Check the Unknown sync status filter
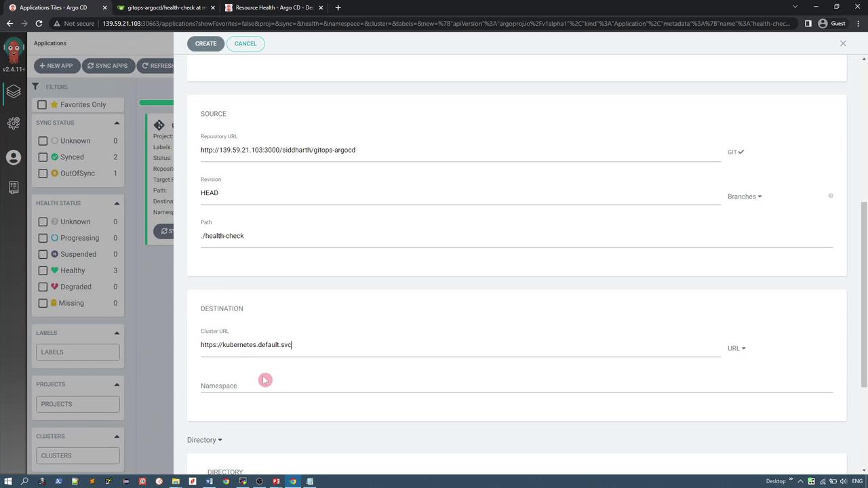This screenshot has height=488, width=868. point(43,141)
